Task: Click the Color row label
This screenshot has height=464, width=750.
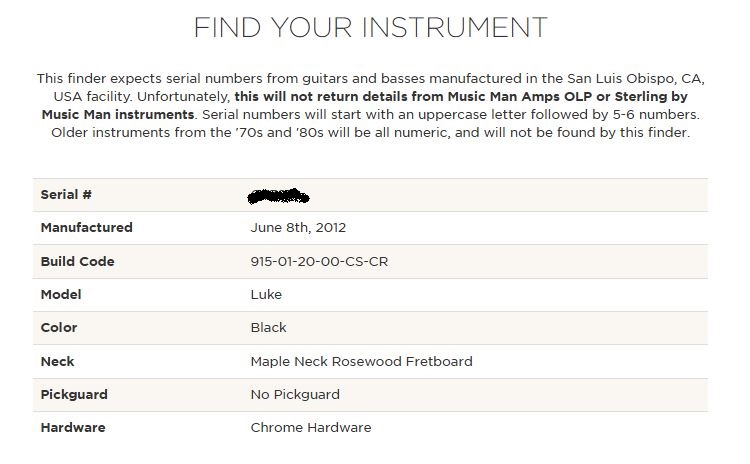Action: click(58, 328)
